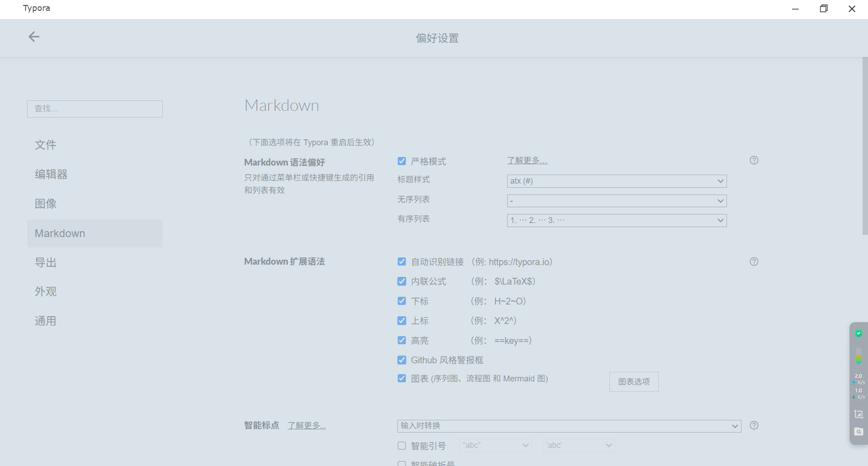Click the green shield icon in side widget

click(859, 333)
